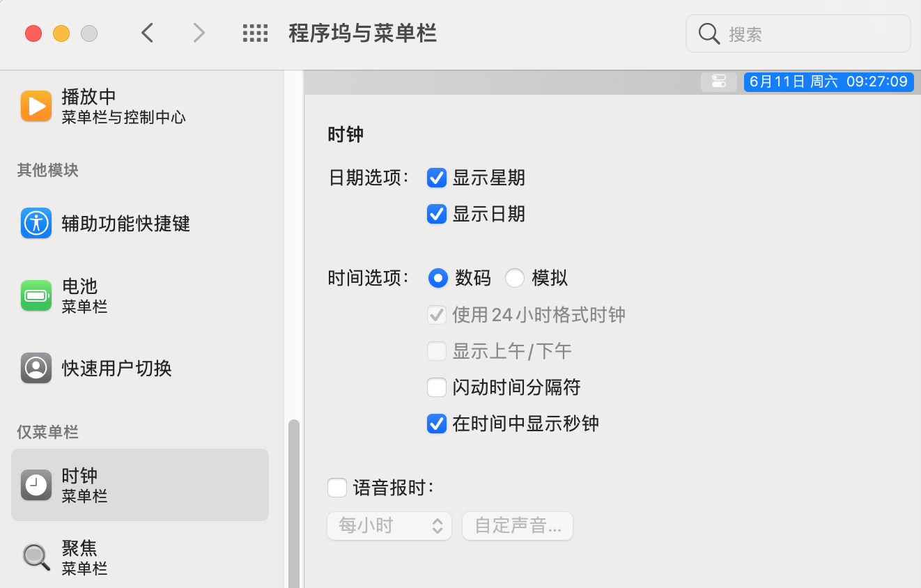Select the 快速用户切换 user icon
The image size is (921, 588).
point(36,368)
